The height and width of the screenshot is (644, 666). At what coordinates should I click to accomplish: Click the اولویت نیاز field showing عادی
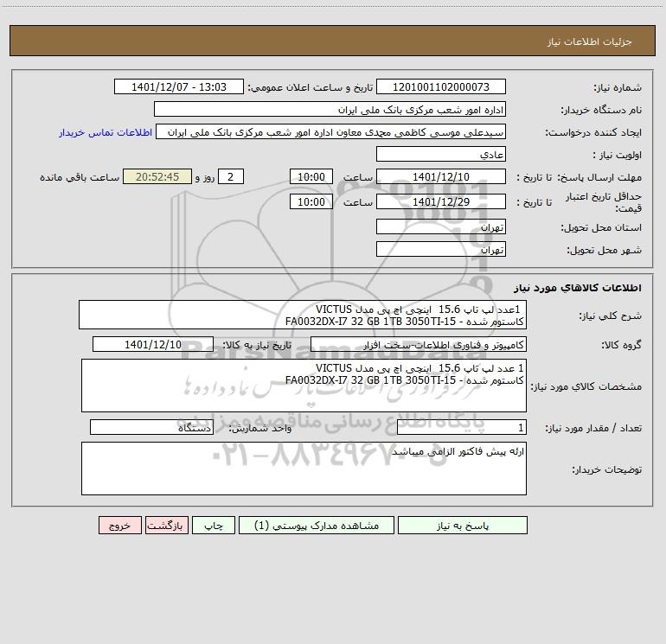441,154
